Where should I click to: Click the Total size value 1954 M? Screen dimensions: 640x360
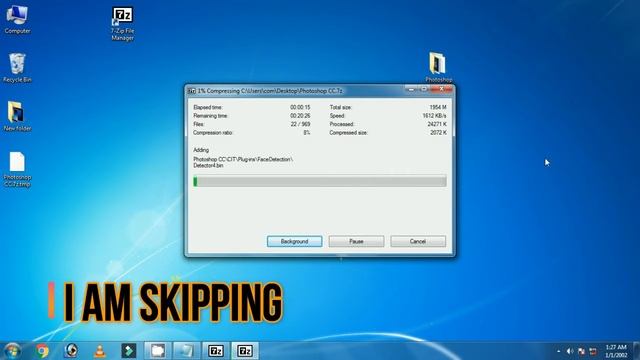[438, 107]
